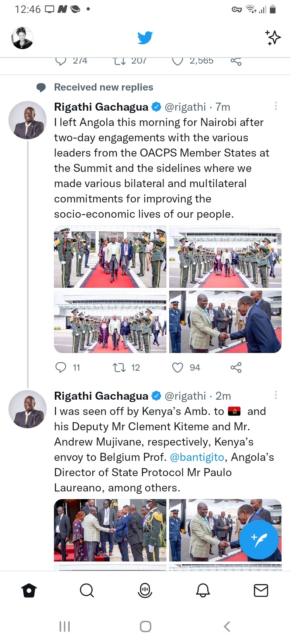The image size is (290, 644).
Task: Go to Home tab
Action: [29, 590]
